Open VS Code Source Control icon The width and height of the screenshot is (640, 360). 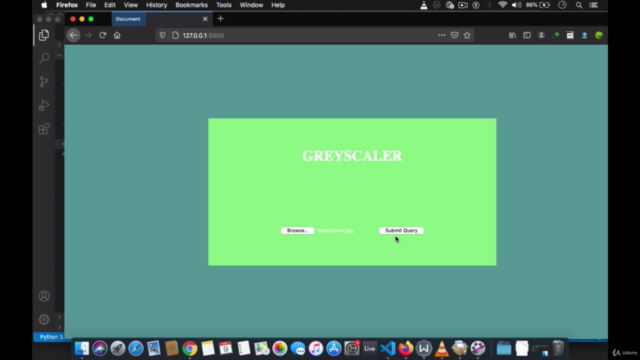(44, 82)
